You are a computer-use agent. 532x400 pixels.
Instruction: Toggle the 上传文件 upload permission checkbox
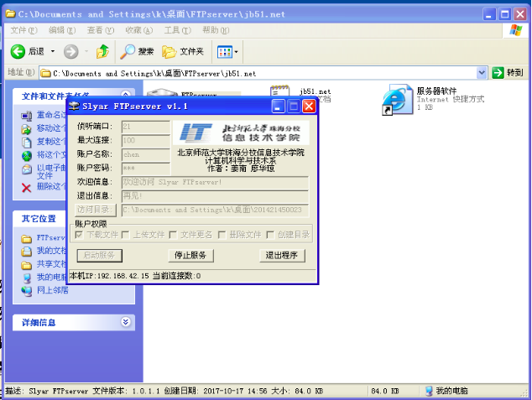(x=125, y=235)
